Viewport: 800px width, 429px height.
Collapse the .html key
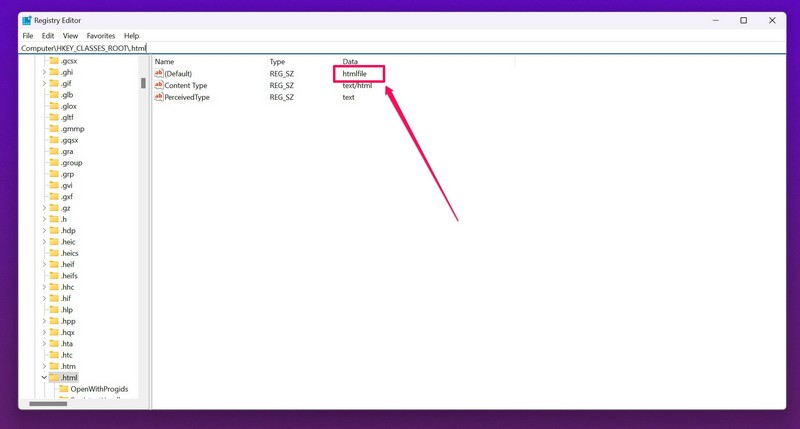(x=44, y=377)
